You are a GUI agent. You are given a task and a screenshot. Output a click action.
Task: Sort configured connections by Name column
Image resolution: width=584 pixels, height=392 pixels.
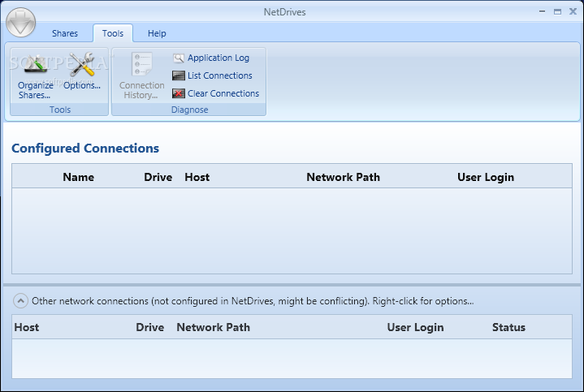tap(78, 177)
